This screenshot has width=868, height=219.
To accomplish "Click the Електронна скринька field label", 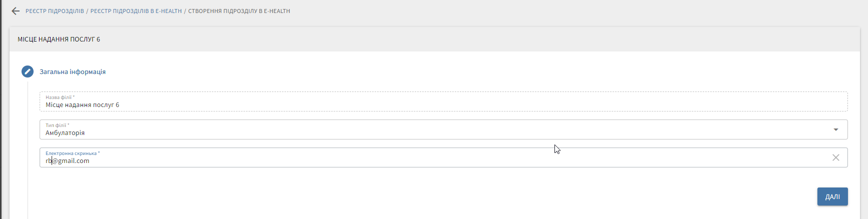I will click(x=72, y=153).
